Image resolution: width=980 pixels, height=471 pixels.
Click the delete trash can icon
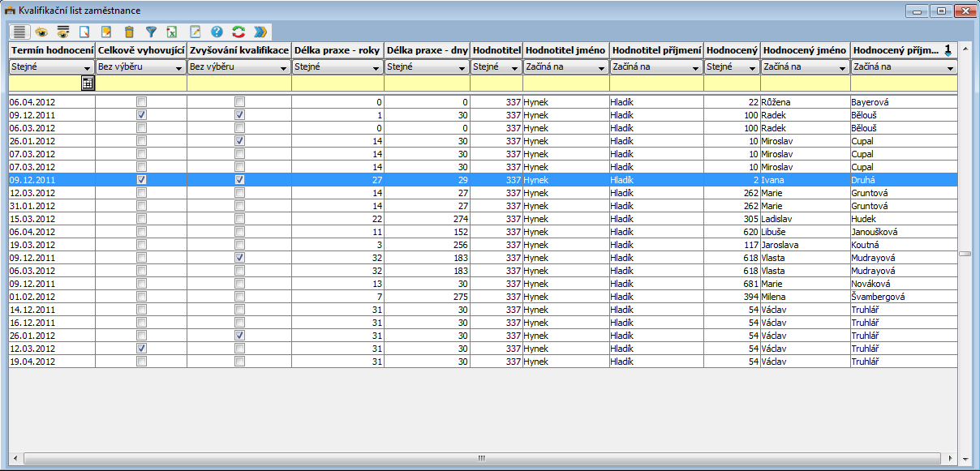point(129,32)
